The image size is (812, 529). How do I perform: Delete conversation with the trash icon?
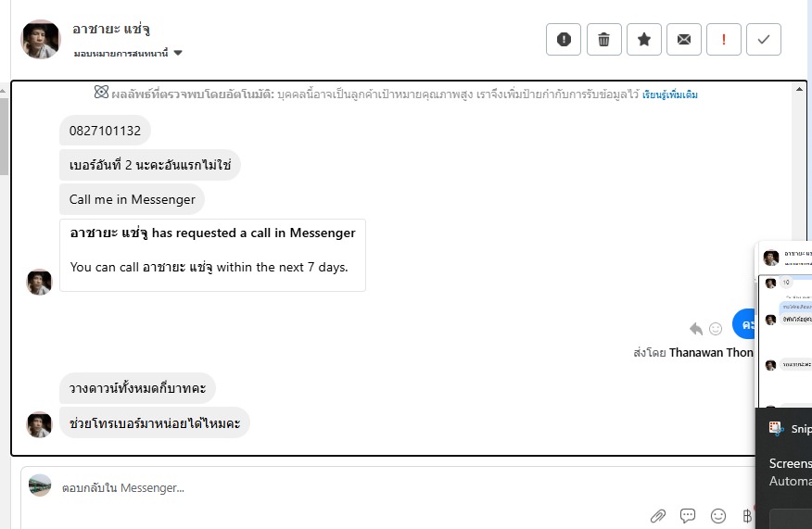coord(603,39)
